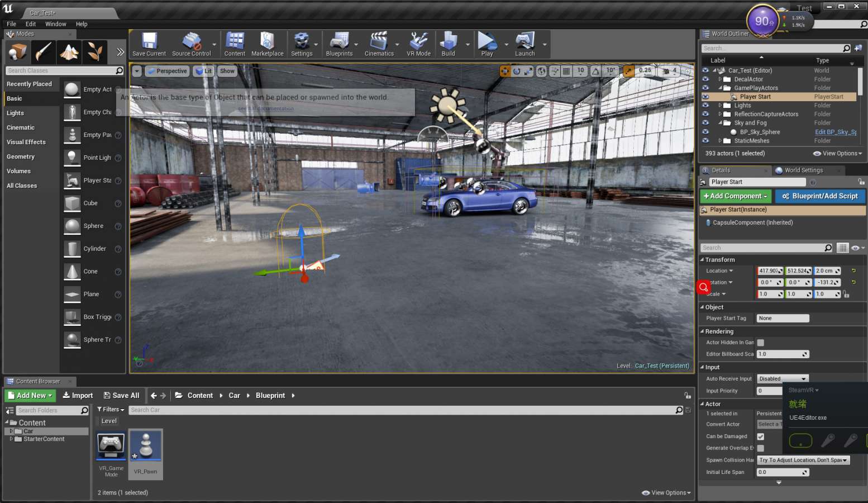868x503 pixels.
Task: Click the blue Z location value field
Action: (x=827, y=271)
